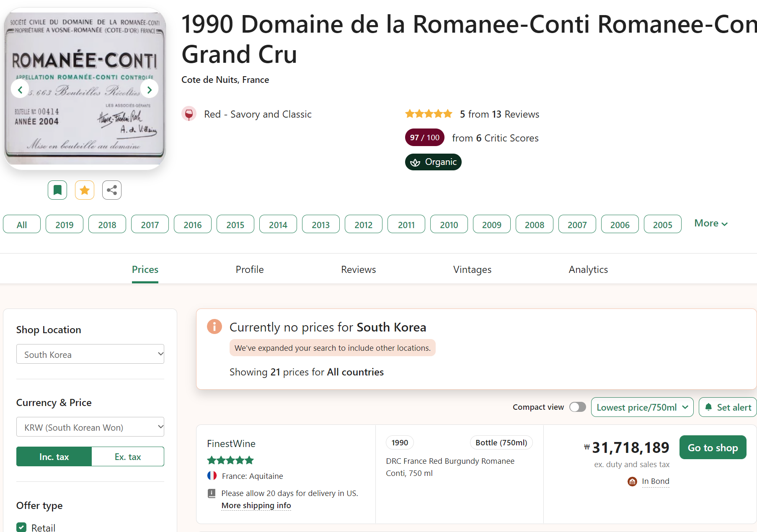Click the Go to shop button
Screen dimensions: 757x532
pos(713,447)
